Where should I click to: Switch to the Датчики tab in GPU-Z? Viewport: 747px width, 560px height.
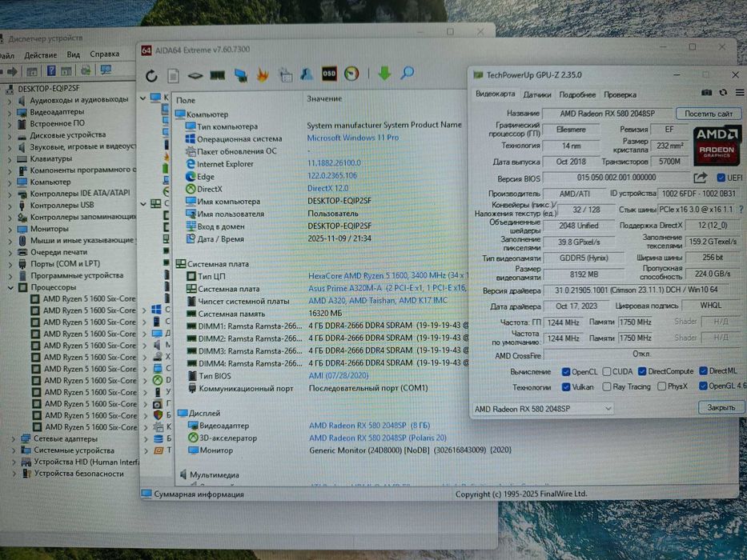537,94
